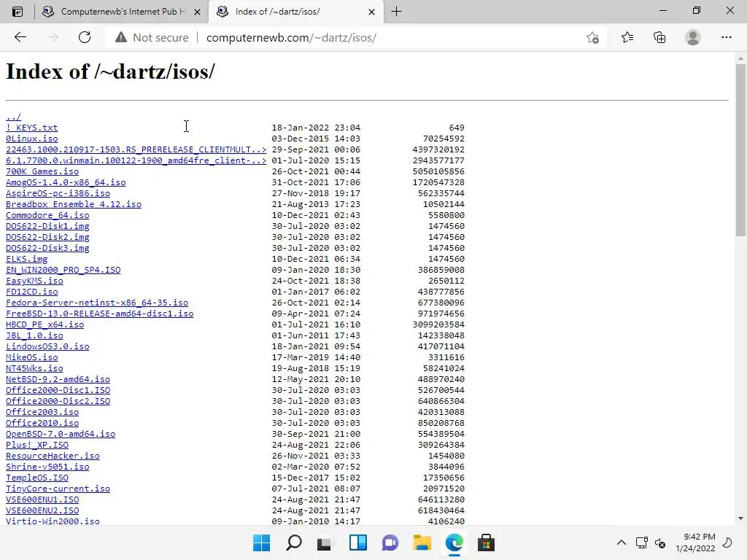Download Shrine-v5051.iso
Image resolution: width=747 pixels, height=560 pixels.
pos(47,467)
